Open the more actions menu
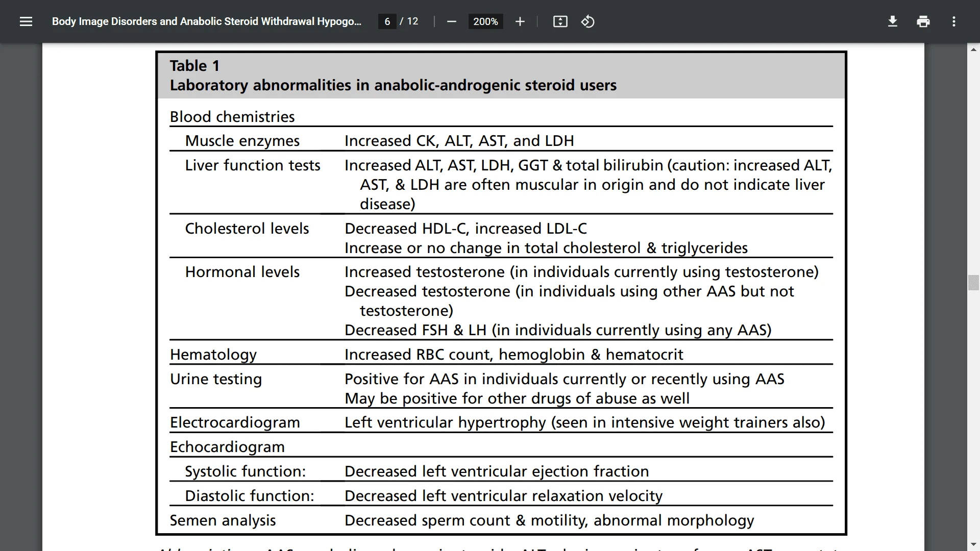 click(953, 21)
